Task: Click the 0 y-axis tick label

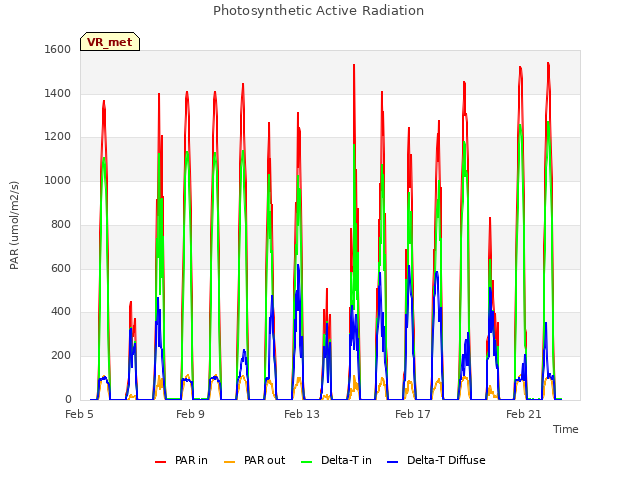Action: 68,400
